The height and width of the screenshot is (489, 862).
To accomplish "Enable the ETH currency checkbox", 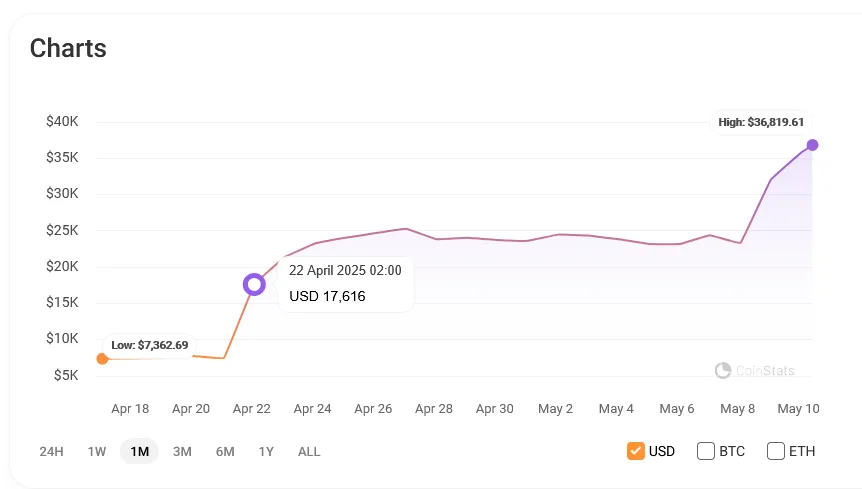I will click(x=775, y=451).
